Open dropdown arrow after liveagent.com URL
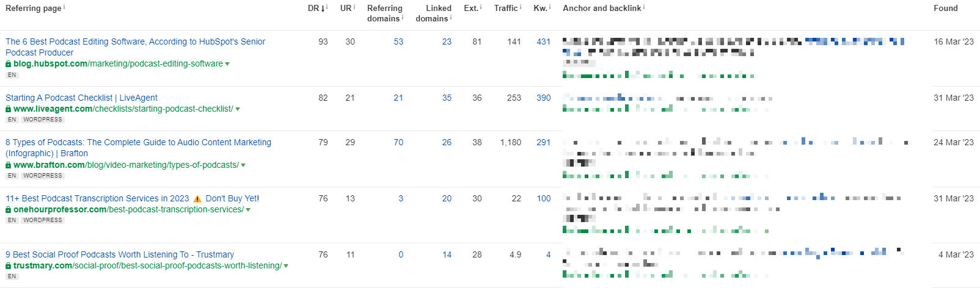This screenshot has height=288, width=980. [x=238, y=109]
